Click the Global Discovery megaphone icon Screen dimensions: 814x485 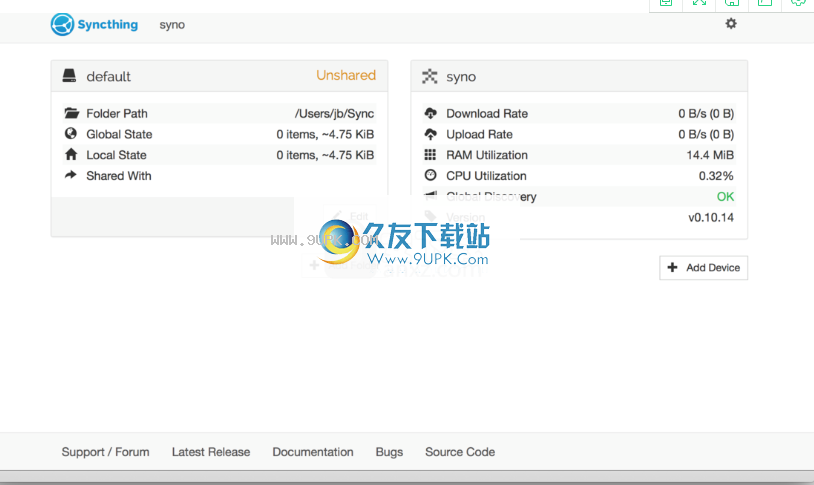[x=430, y=196]
